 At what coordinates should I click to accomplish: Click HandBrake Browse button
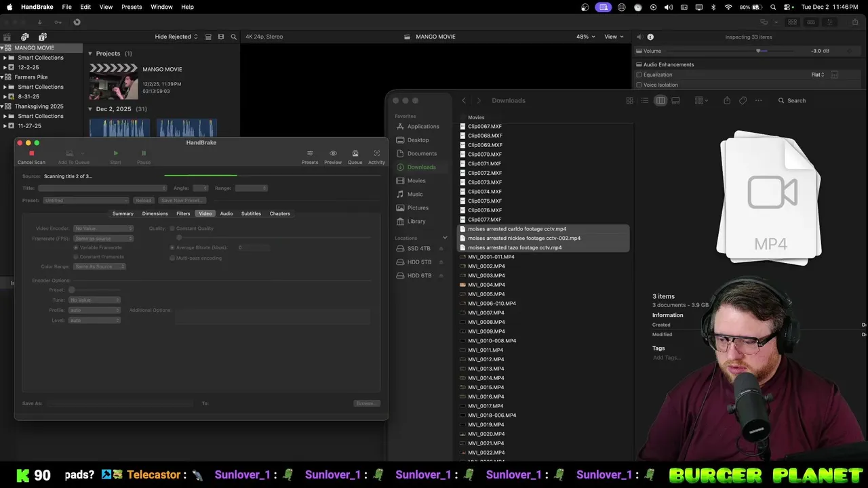pos(366,403)
